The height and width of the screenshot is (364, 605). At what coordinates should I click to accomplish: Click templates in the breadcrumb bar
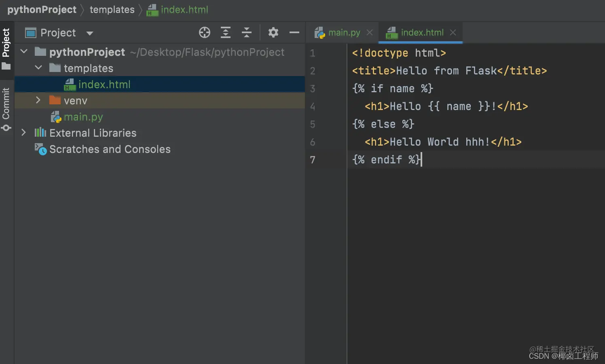click(112, 10)
